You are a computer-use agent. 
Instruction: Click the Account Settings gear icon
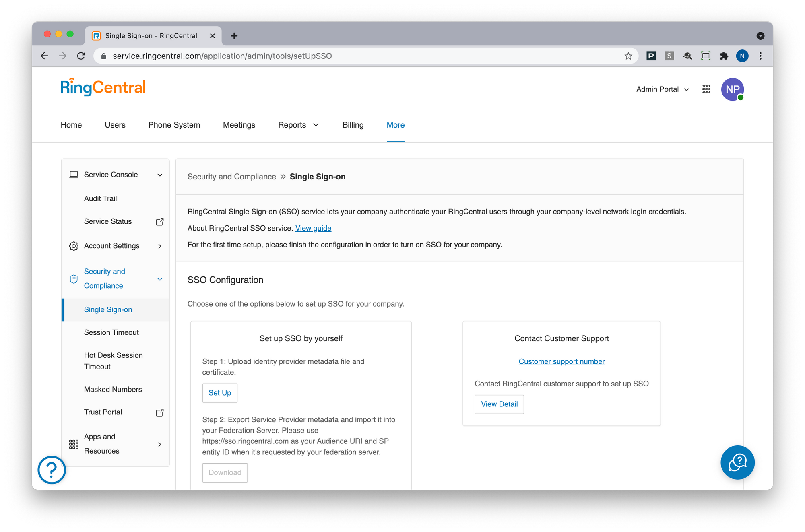coord(74,246)
